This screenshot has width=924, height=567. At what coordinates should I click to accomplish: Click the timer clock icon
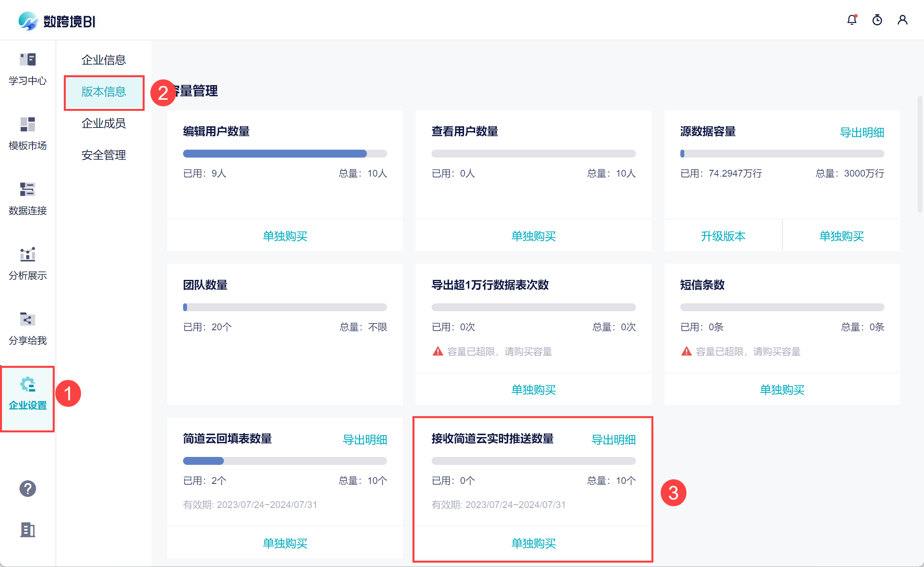pyautogui.click(x=877, y=20)
